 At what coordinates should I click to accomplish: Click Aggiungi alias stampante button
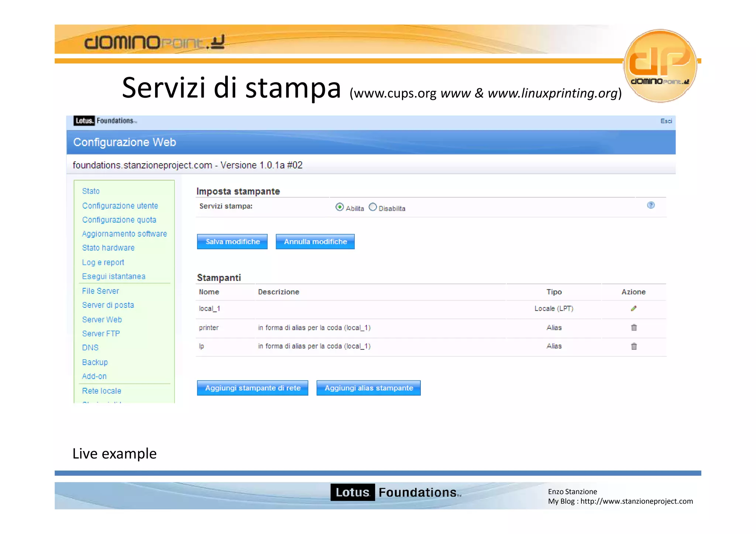coord(368,388)
